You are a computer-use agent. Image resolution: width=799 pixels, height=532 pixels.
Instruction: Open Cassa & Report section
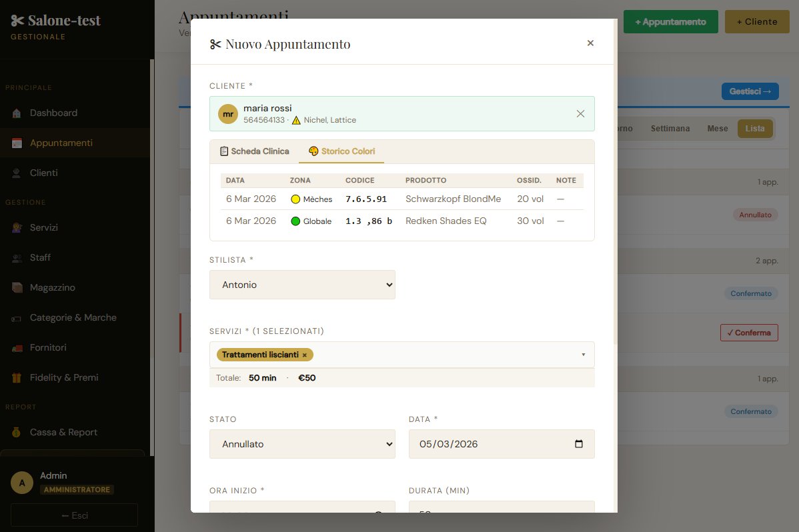click(x=75, y=432)
